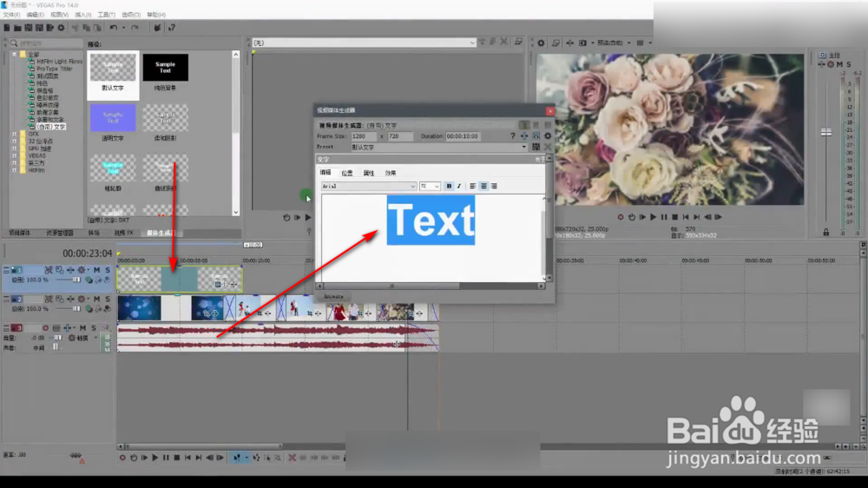Screen dimensions: 868x488
Task: Toggle master bus Mute button
Action: pyautogui.click(x=839, y=64)
